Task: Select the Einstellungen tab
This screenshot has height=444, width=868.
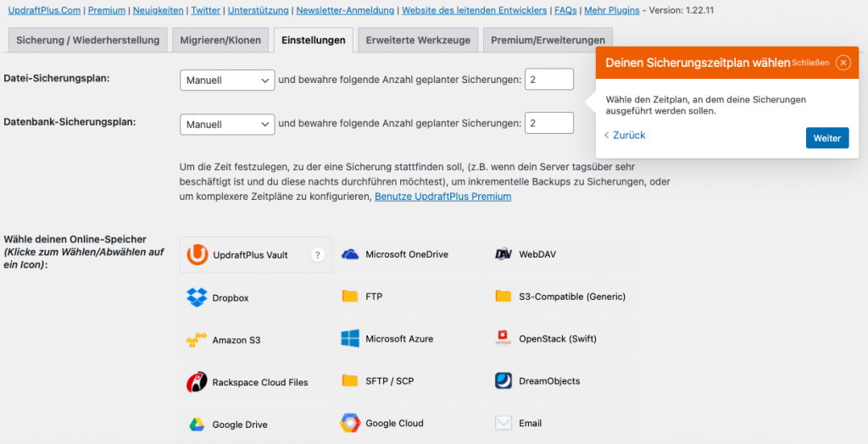Action: pos(314,40)
